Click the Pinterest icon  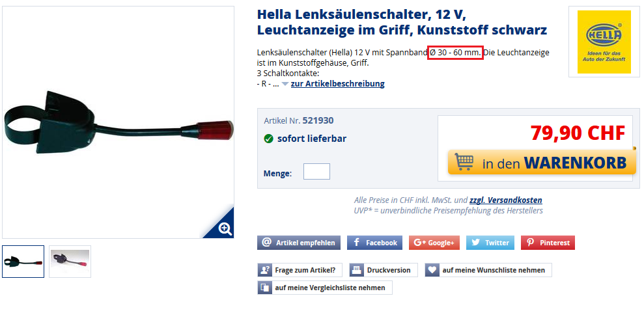pyautogui.click(x=530, y=243)
